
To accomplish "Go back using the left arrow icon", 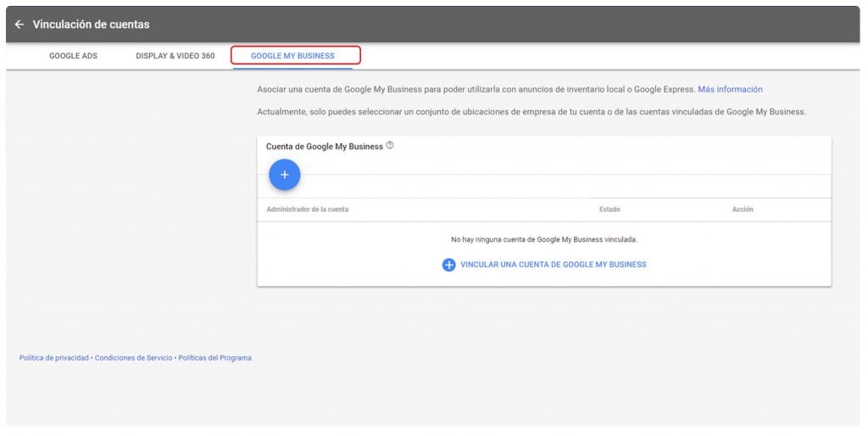I will point(19,25).
